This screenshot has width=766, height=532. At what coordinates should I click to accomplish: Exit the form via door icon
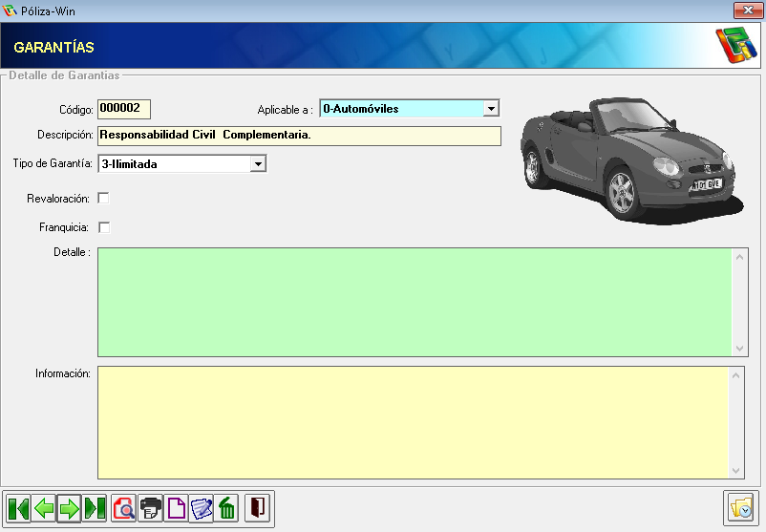258,508
